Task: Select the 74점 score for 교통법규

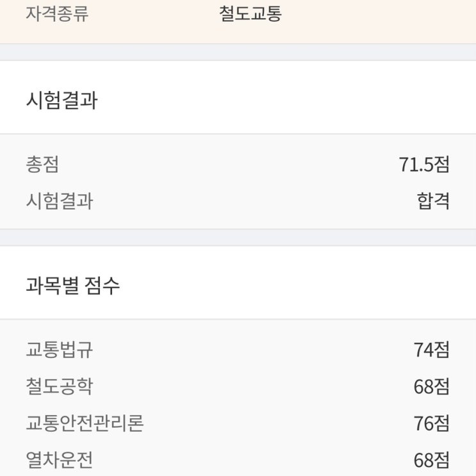Action: pos(431,349)
